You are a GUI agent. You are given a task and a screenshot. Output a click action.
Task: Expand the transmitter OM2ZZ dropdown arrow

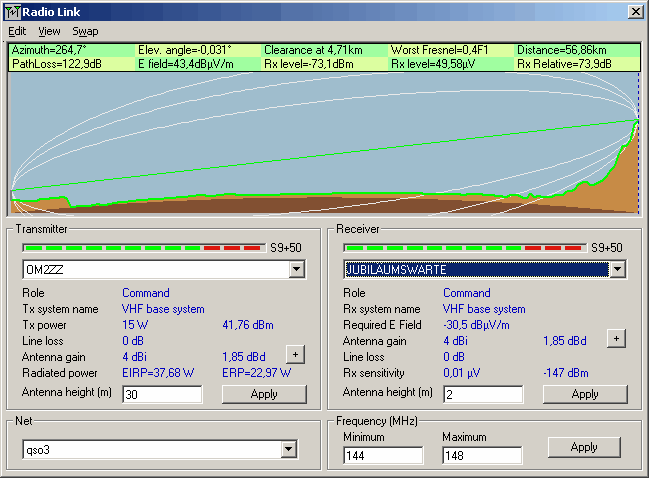296,269
